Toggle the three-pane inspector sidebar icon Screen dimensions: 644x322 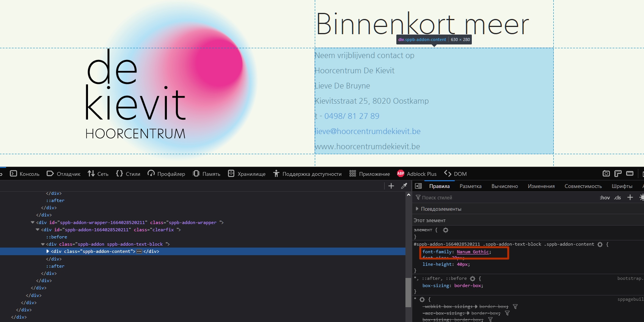(418, 186)
